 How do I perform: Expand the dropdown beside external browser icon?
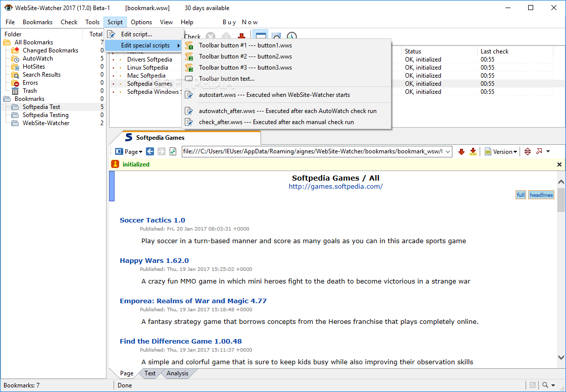click(x=548, y=152)
